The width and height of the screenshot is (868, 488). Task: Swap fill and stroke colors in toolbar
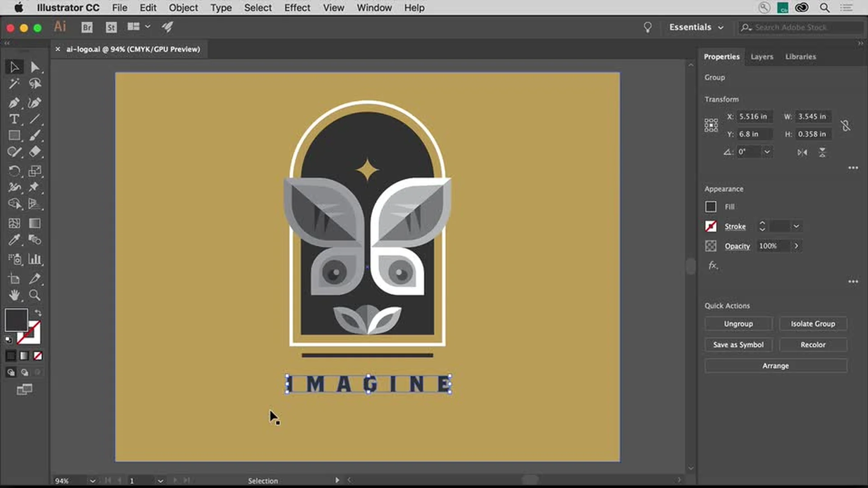(x=38, y=312)
